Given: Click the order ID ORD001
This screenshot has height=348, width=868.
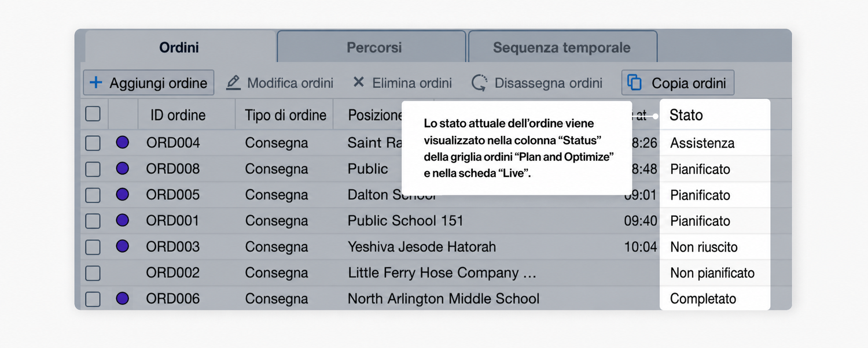Looking at the screenshot, I should tap(172, 221).
